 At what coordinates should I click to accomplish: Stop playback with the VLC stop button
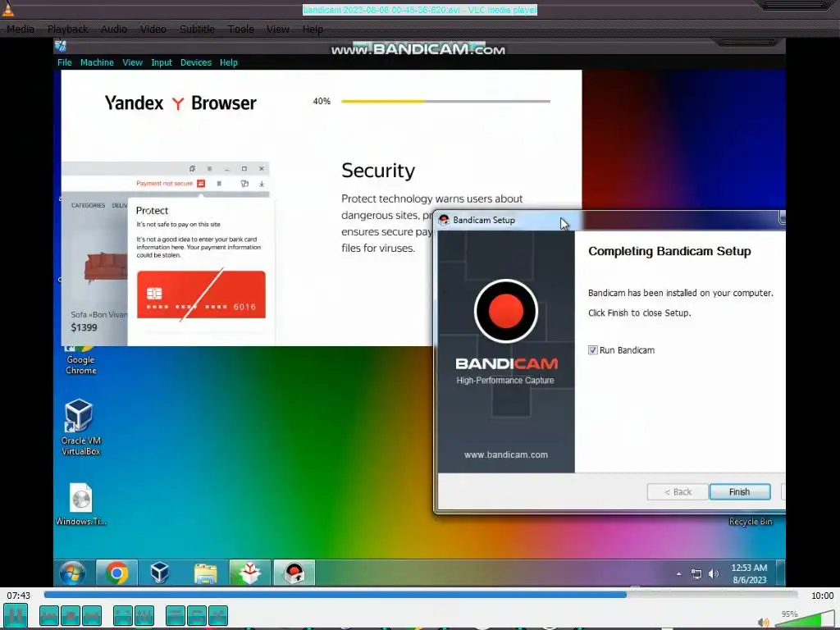pyautogui.click(x=71, y=615)
